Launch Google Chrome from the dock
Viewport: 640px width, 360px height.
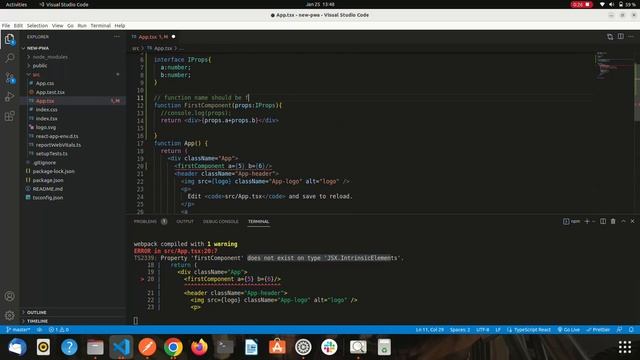173,347
